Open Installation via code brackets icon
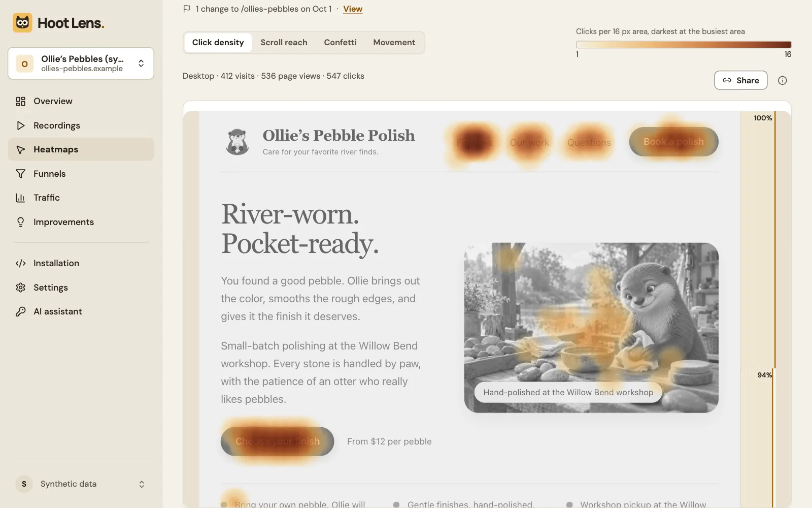812x508 pixels. (20, 263)
